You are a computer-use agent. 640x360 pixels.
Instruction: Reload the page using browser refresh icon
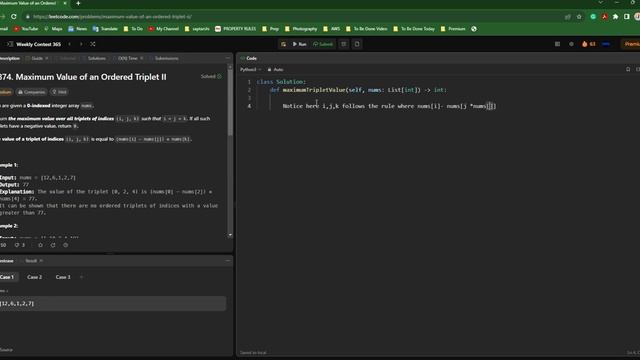click(14, 17)
